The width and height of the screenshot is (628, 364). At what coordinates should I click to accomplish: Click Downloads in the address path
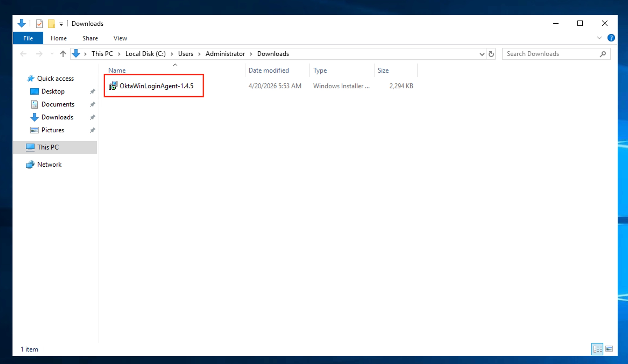(x=273, y=54)
